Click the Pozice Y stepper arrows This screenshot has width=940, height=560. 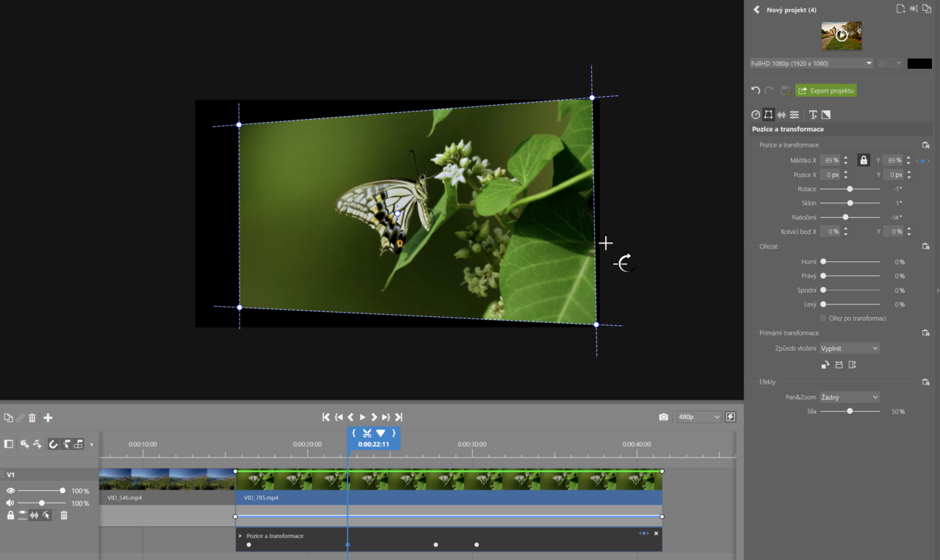908,175
